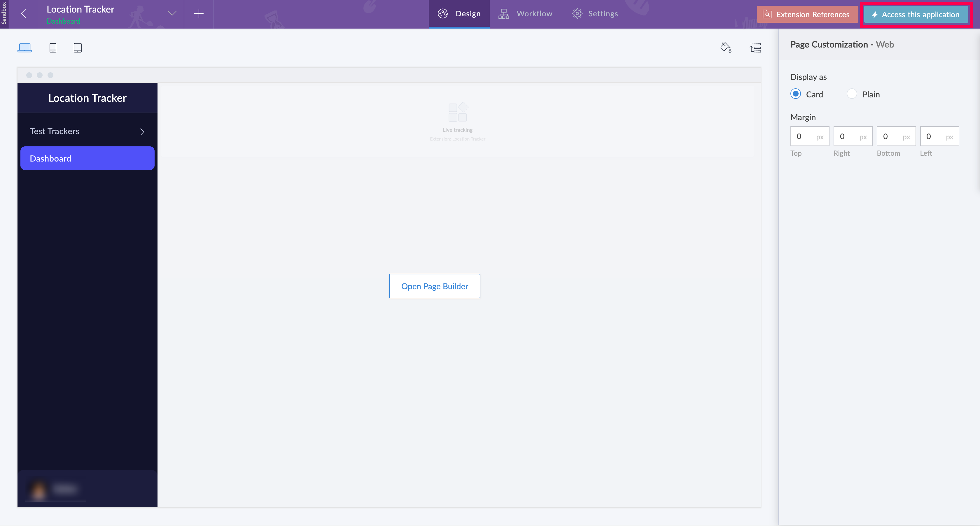Switch to tablet preview icon
Image resolution: width=980 pixels, height=526 pixels.
pyautogui.click(x=78, y=48)
